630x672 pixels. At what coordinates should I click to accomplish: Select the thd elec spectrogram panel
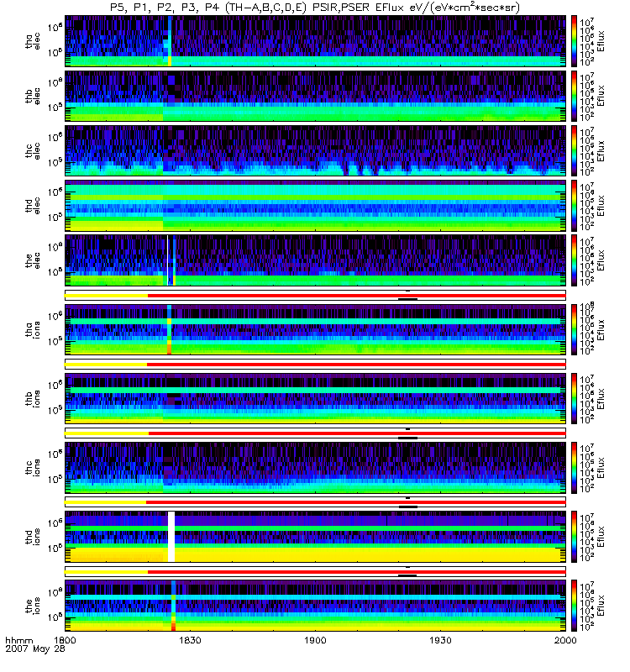[315, 205]
